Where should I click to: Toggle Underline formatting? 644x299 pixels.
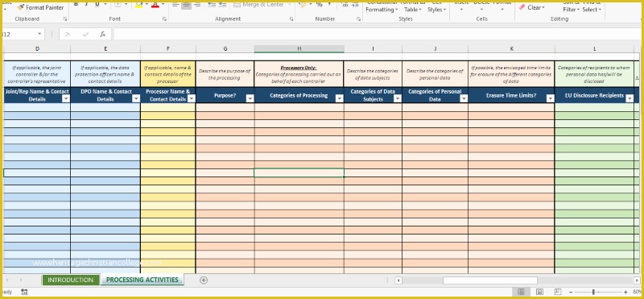pos(97,4)
